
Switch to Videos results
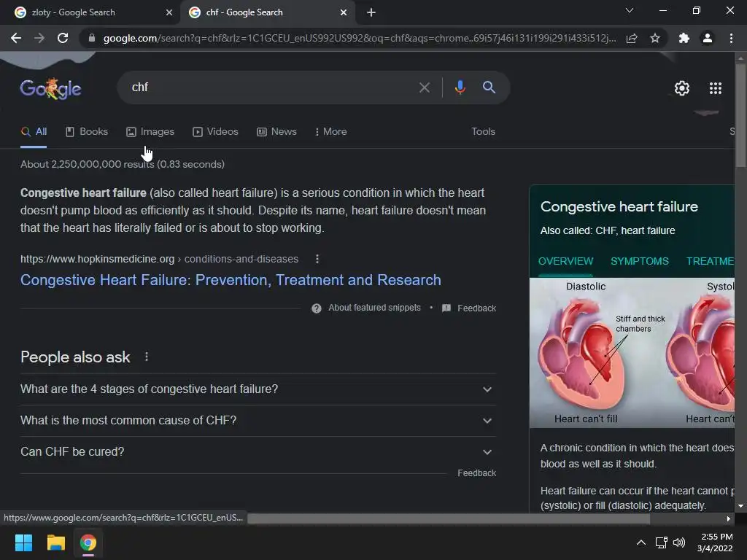coord(215,132)
